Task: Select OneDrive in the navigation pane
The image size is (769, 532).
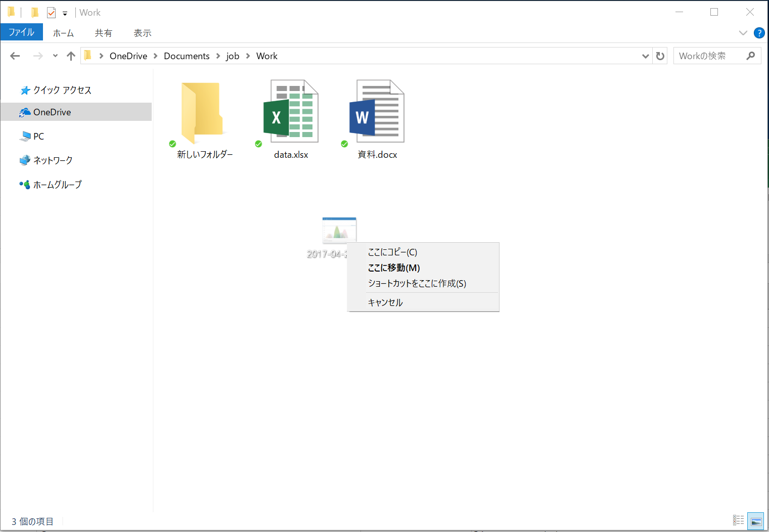Action: (52, 112)
